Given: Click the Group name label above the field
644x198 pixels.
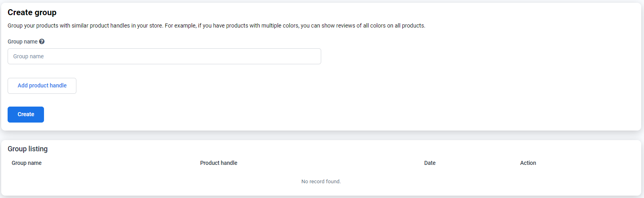Looking at the screenshot, I should [22, 42].
